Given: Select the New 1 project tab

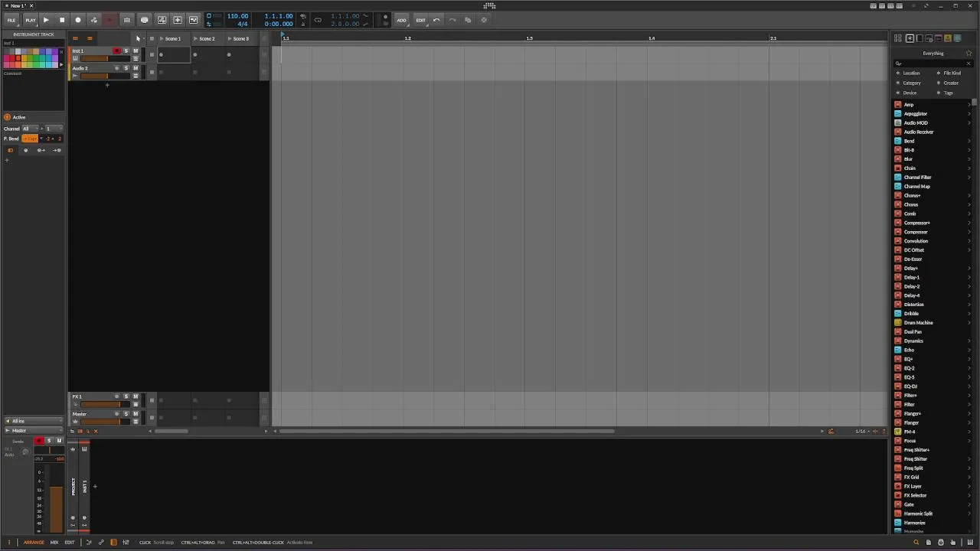Looking at the screenshot, I should pos(18,5).
